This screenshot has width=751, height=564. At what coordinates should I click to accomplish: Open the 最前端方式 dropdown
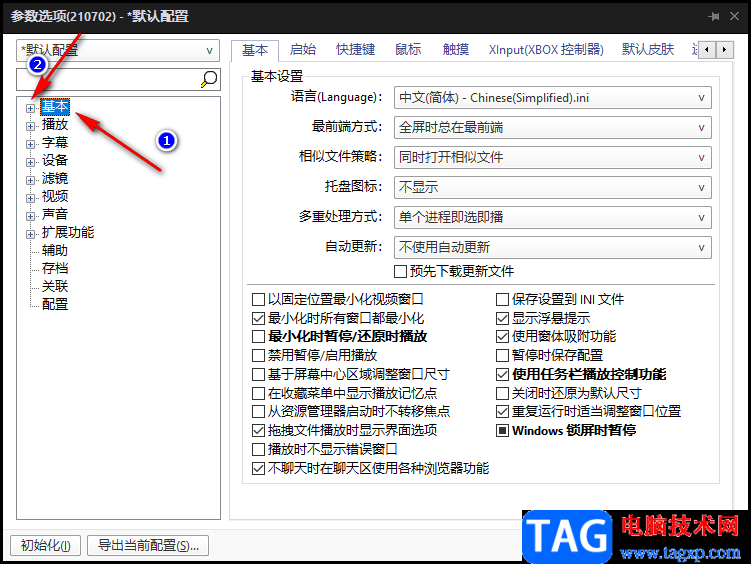point(552,128)
